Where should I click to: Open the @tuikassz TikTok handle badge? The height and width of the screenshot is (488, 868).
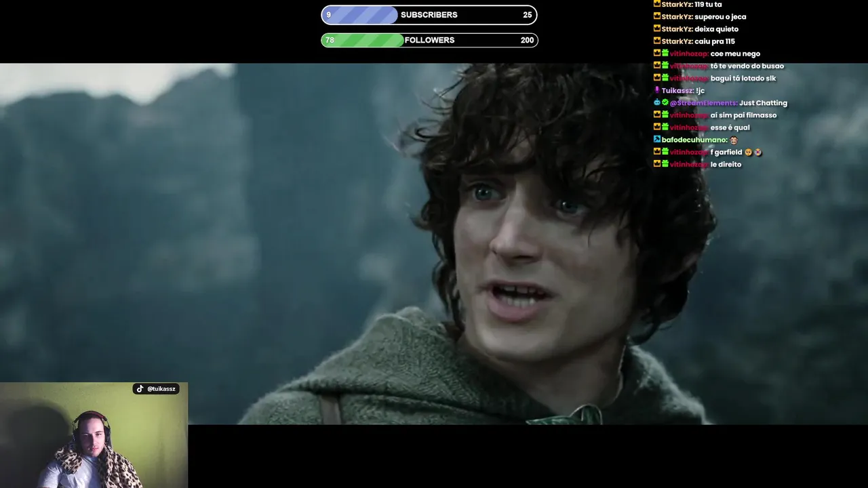pos(156,389)
